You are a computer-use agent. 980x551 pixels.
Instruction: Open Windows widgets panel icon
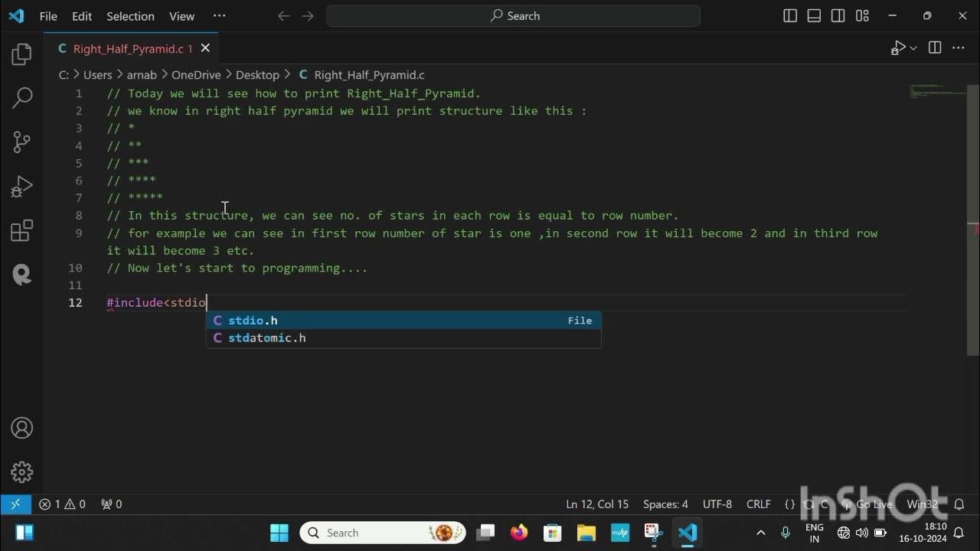click(24, 533)
